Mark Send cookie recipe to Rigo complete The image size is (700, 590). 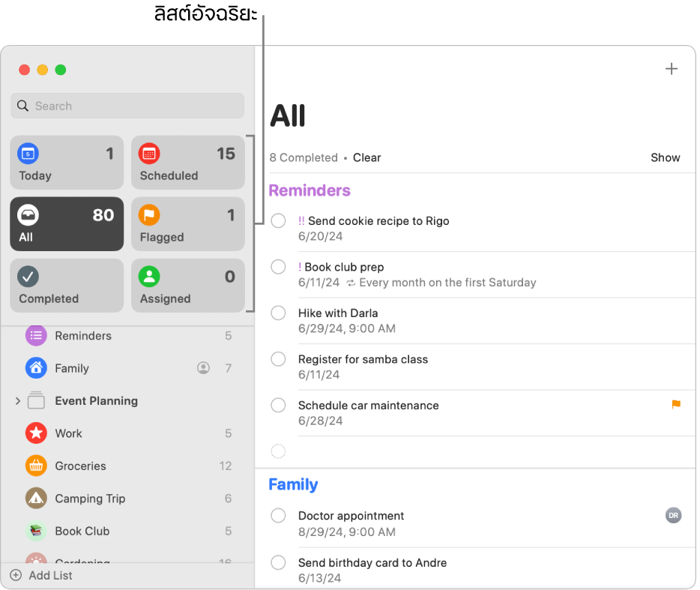tap(278, 220)
